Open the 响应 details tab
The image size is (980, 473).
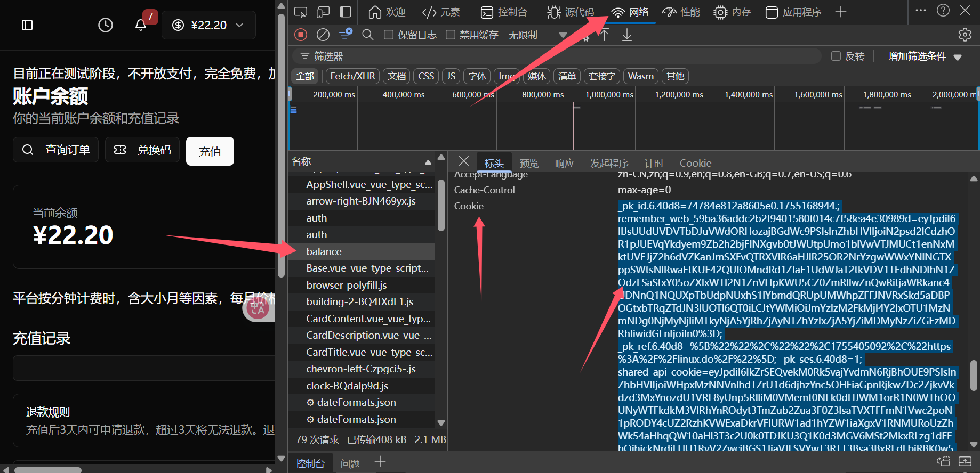[564, 163]
